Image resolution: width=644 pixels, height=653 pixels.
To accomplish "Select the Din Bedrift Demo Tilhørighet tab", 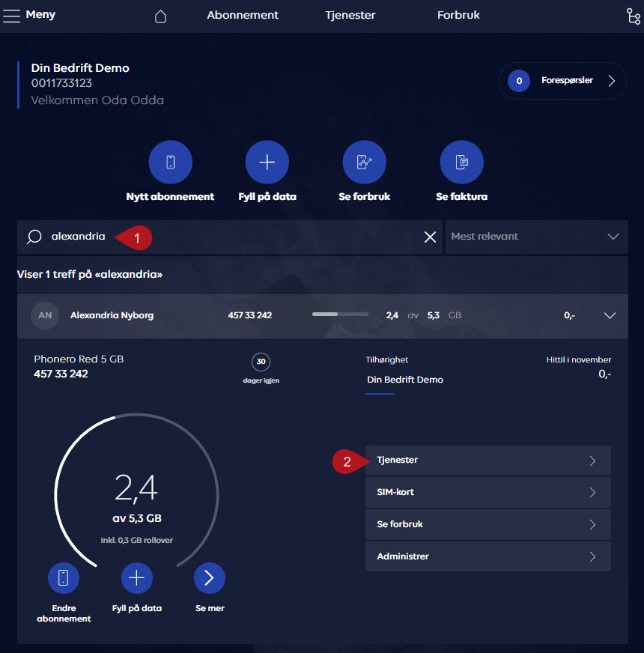I will point(405,380).
